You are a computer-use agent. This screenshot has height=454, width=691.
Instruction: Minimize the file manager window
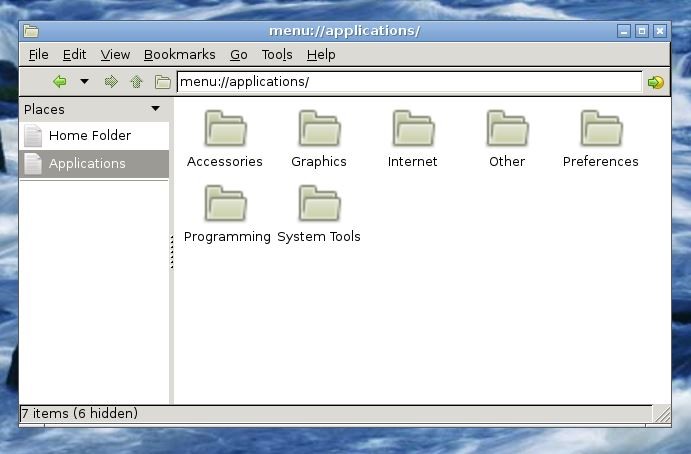pyautogui.click(x=624, y=31)
